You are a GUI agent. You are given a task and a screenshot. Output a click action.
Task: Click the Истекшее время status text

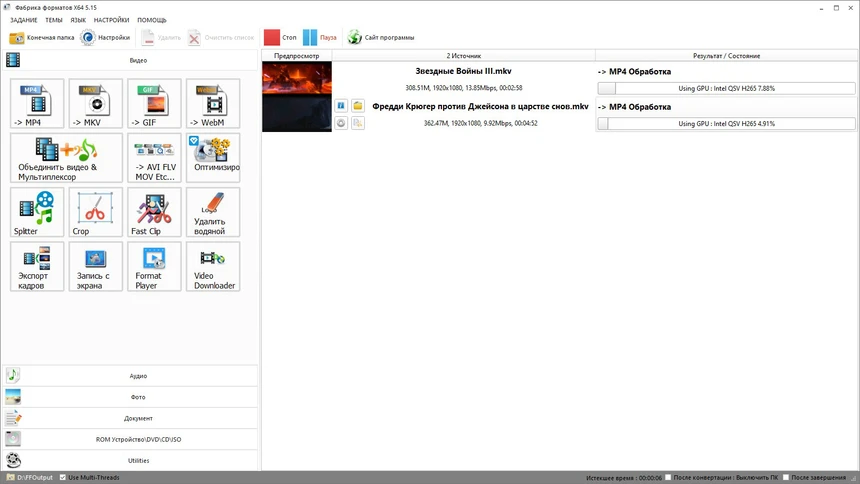(x=624, y=478)
